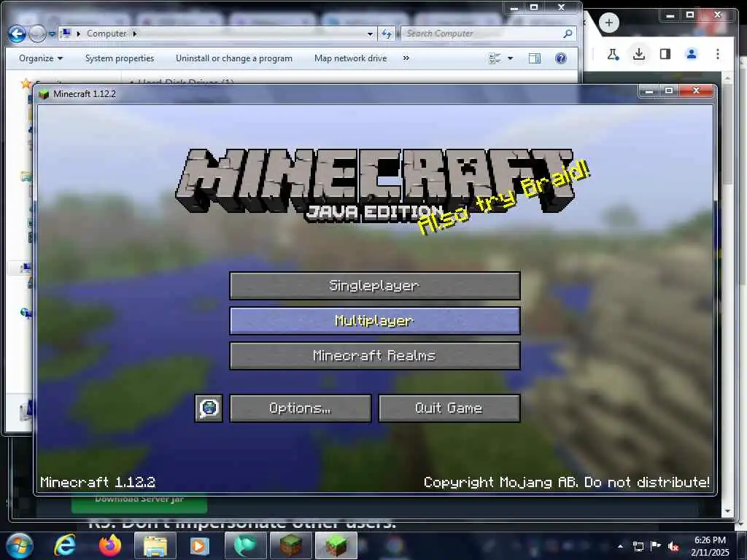The width and height of the screenshot is (747, 560).
Task: Click Copyright Mojang AB text
Action: pos(567,482)
